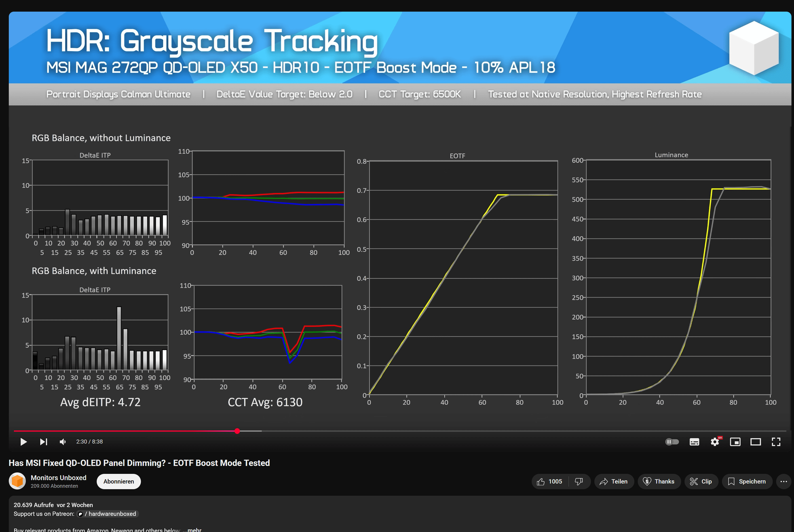Viewport: 794px width, 532px height.
Task: Click the white cube logo in video
Action: (x=754, y=48)
